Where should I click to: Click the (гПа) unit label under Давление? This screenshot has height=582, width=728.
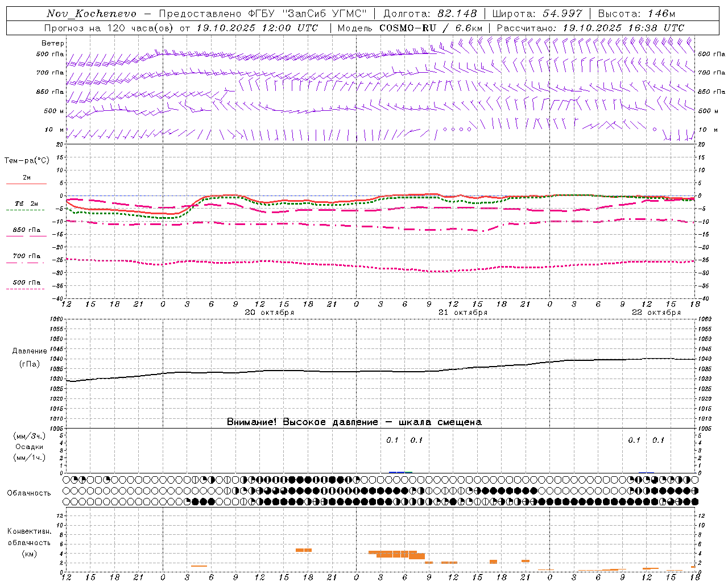[30, 364]
